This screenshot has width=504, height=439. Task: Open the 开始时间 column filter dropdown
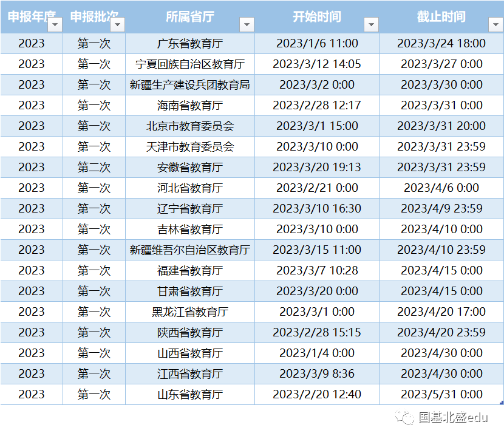coord(371,24)
